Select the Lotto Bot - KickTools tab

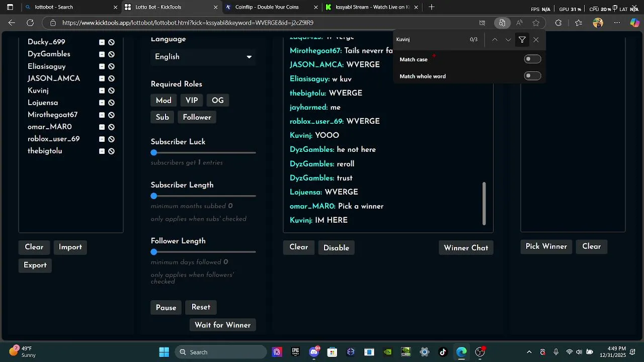tap(171, 7)
